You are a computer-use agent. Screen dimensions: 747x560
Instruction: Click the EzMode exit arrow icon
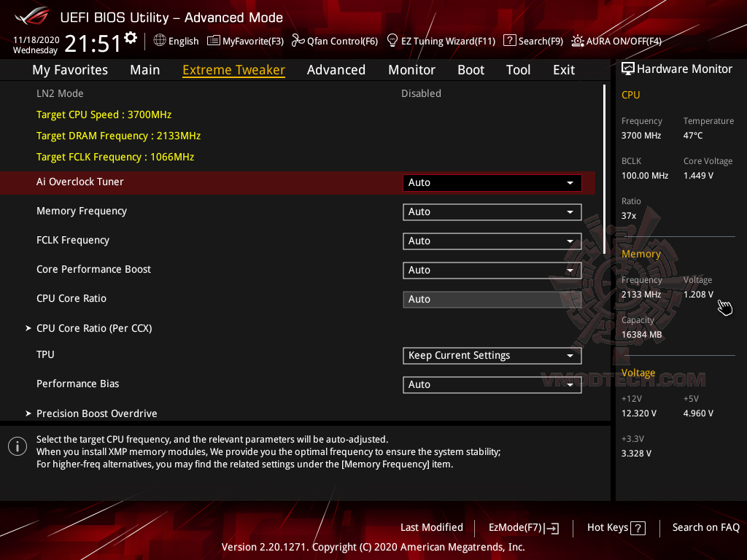click(x=551, y=528)
